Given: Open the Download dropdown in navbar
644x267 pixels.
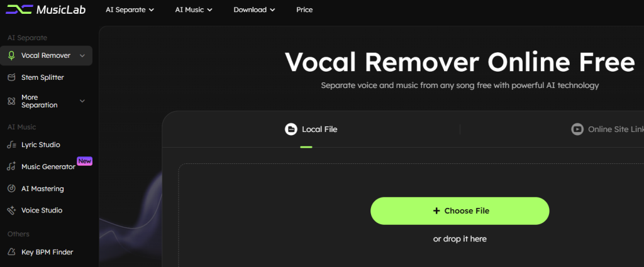Looking at the screenshot, I should (x=254, y=10).
